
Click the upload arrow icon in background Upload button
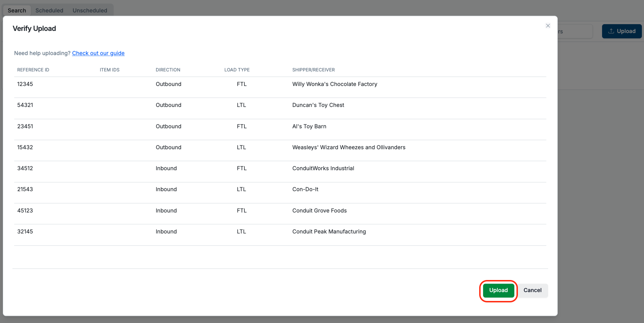[x=611, y=31]
